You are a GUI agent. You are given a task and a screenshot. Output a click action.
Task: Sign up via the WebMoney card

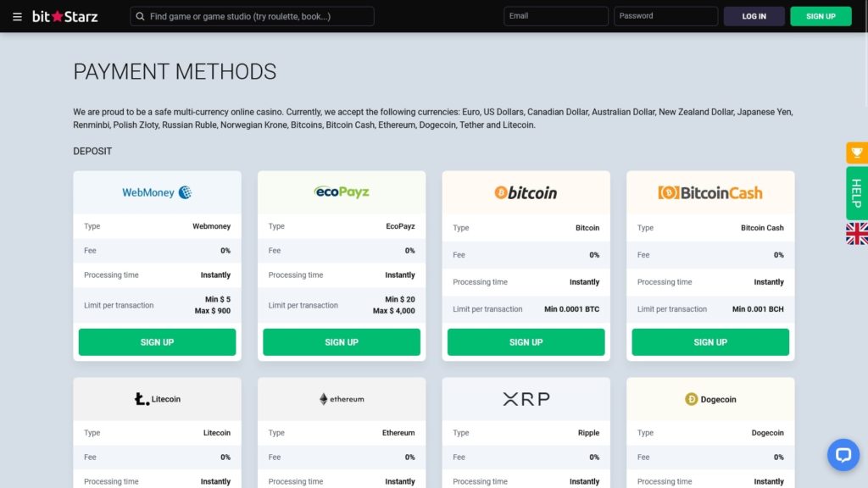[157, 342]
